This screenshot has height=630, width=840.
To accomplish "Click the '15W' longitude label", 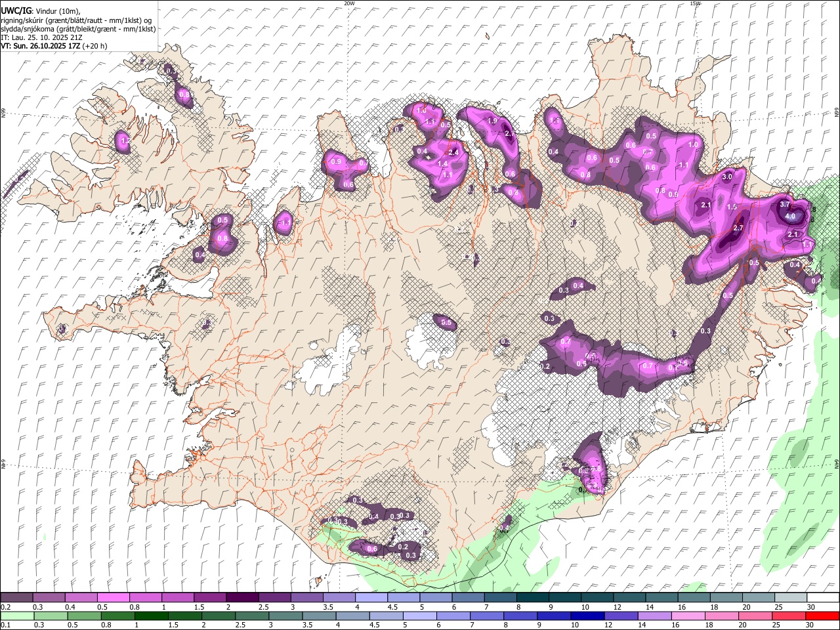I will click(x=695, y=3).
